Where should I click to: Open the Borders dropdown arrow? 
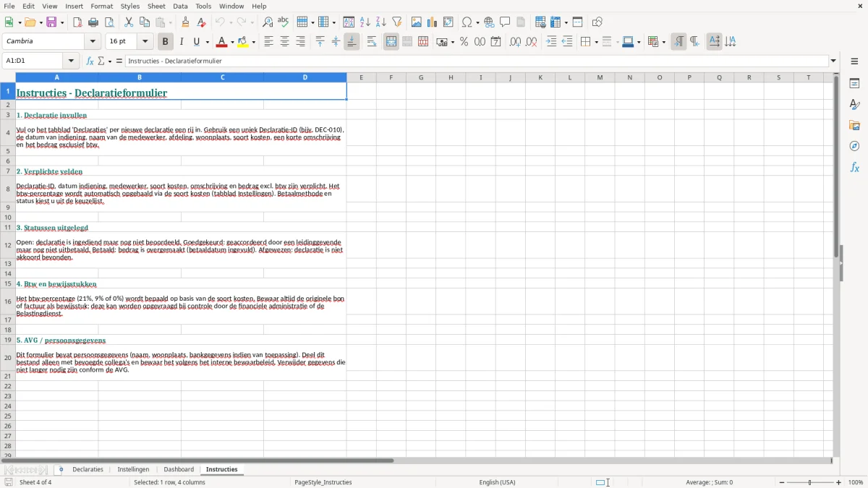click(596, 42)
